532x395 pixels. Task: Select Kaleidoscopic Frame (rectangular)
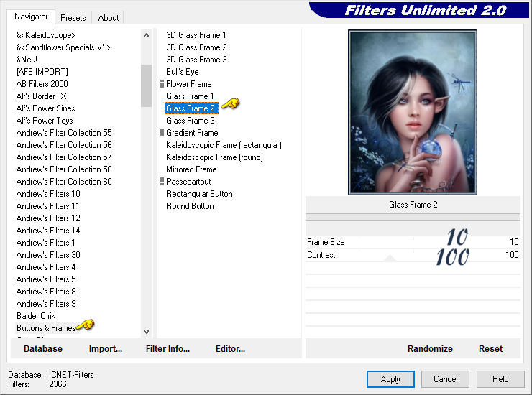(x=224, y=145)
